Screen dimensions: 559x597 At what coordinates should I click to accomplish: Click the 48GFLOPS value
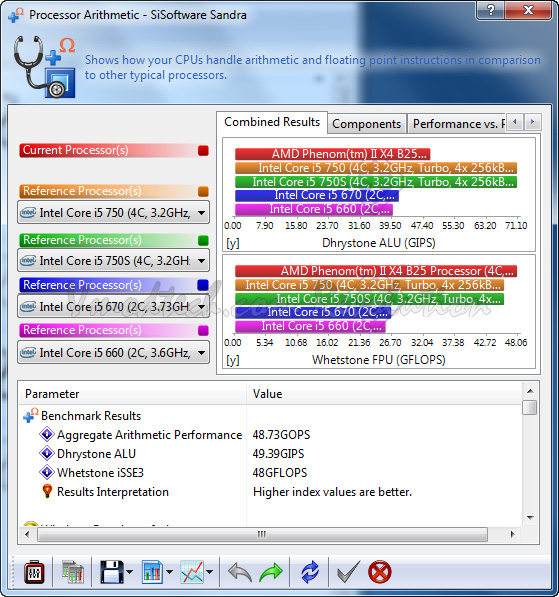pyautogui.click(x=280, y=472)
